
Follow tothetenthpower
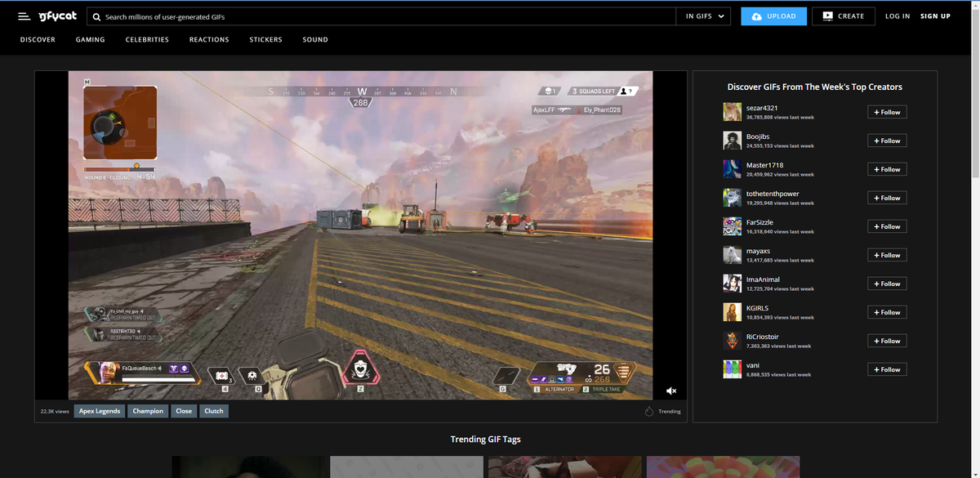coord(887,198)
